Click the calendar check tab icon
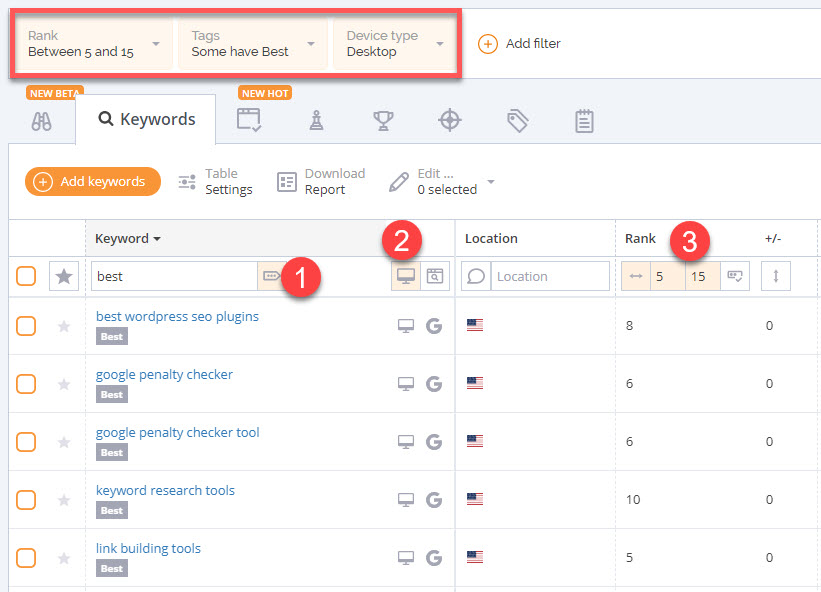Image resolution: width=821 pixels, height=592 pixels. click(x=249, y=121)
